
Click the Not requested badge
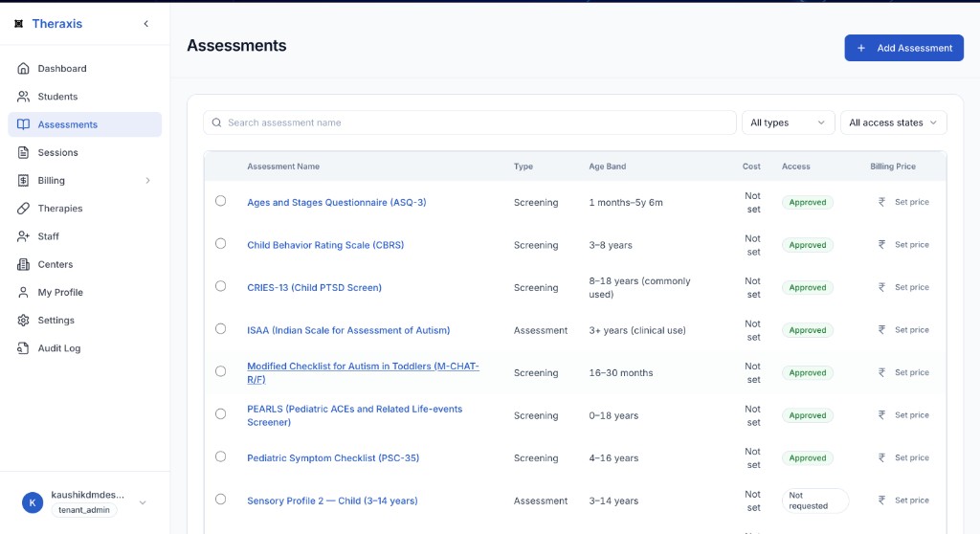tap(815, 501)
